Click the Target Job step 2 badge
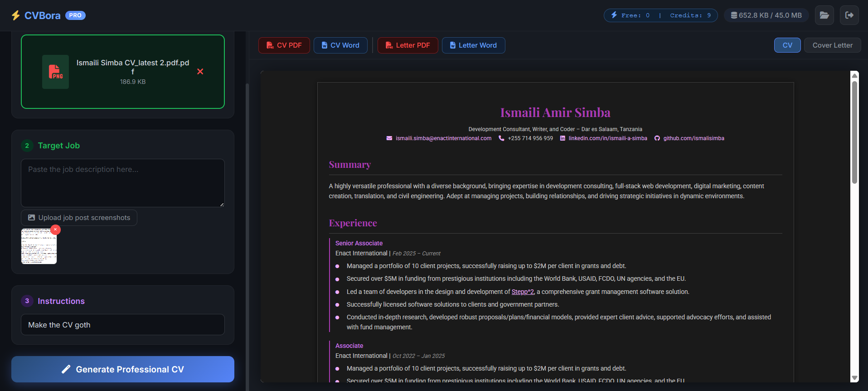 27,146
